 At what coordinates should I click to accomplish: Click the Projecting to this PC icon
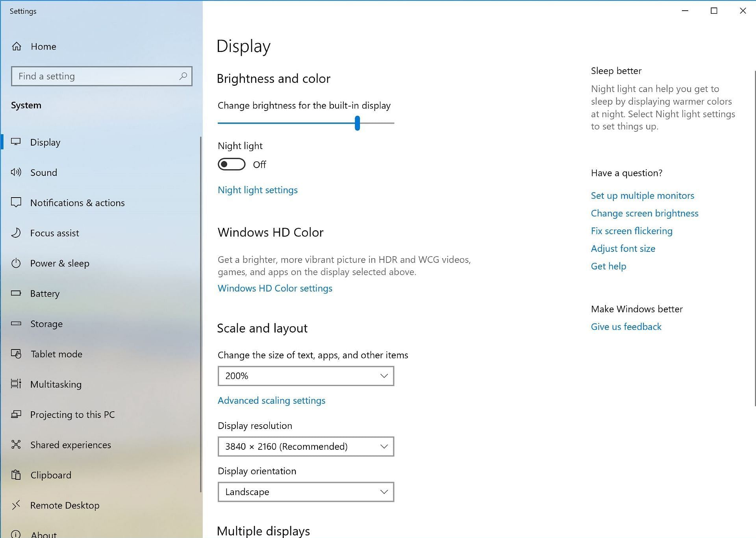[x=16, y=414]
